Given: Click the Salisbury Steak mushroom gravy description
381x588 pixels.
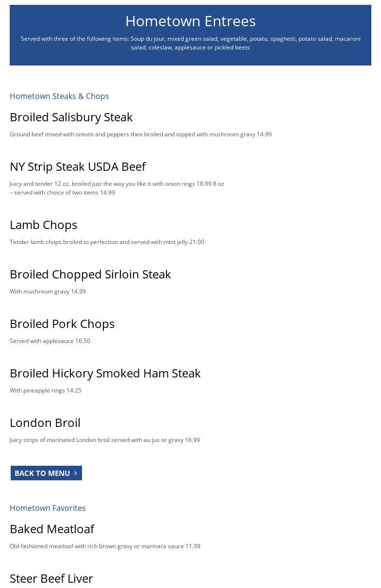Looking at the screenshot, I should tap(140, 134).
